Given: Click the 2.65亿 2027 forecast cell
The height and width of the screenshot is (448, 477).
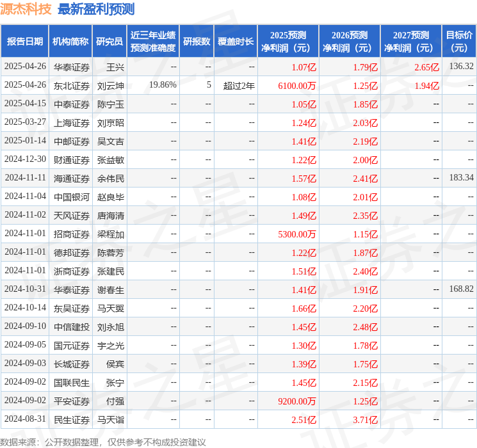Looking at the screenshot, I should [426, 67].
